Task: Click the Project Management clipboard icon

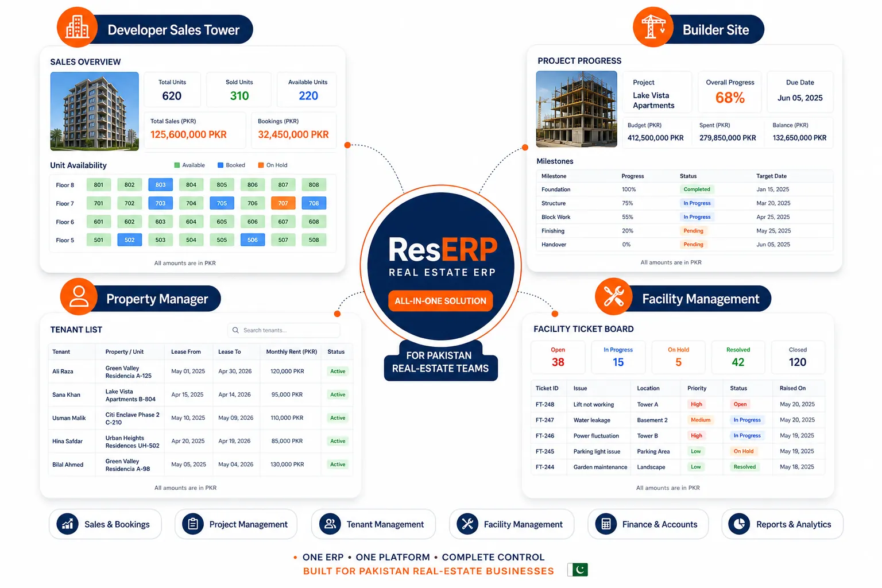Action: coord(193,524)
